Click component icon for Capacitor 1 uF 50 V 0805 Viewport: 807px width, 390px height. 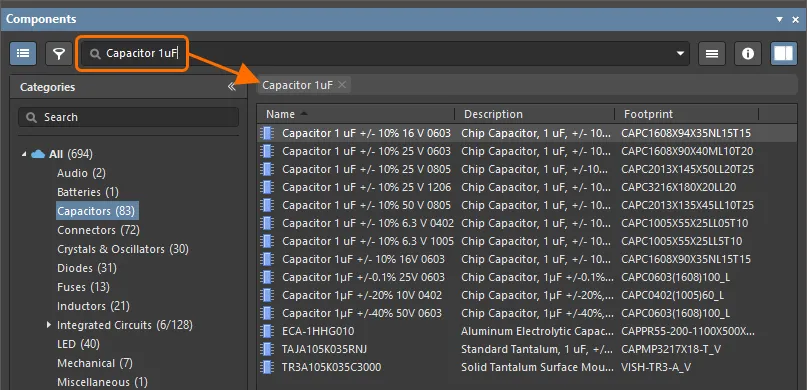(x=267, y=205)
